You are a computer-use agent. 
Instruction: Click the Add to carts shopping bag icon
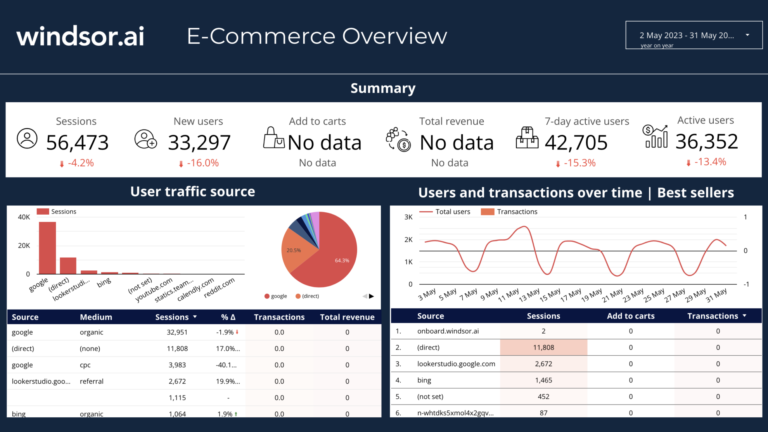point(273,138)
